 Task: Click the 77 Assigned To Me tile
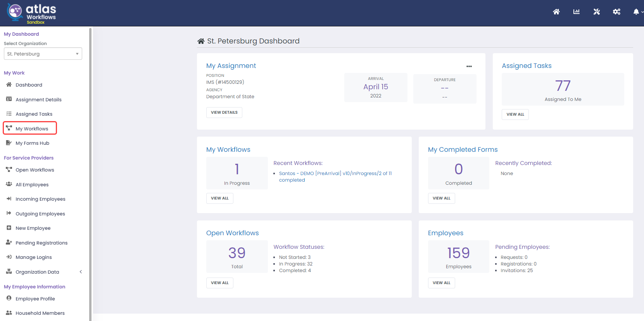[563, 89]
